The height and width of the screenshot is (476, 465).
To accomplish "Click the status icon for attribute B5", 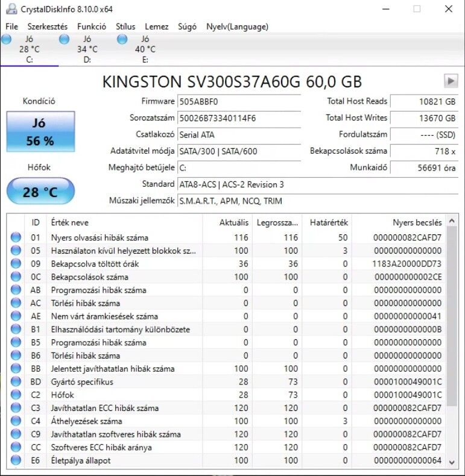I will [x=16, y=342].
